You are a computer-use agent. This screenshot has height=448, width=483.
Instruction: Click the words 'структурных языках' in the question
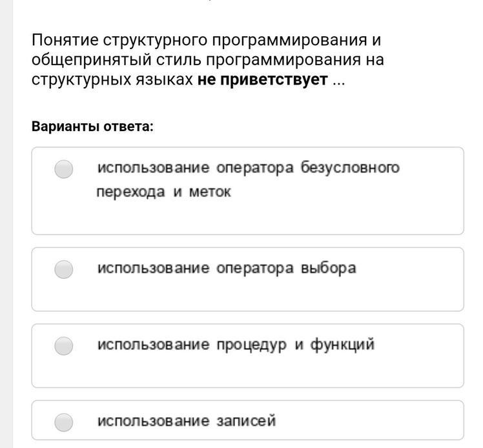[112, 81]
